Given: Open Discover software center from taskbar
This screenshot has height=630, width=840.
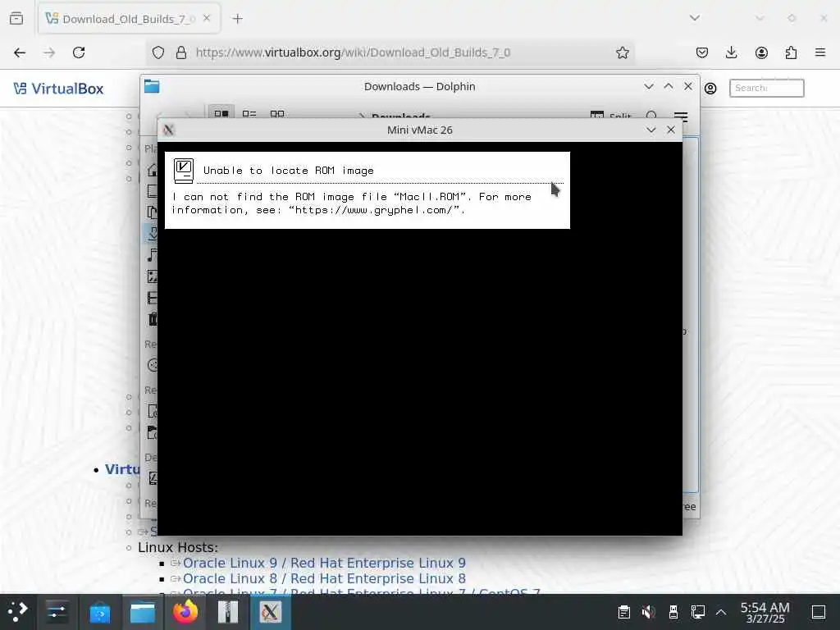Looking at the screenshot, I should point(99,612).
